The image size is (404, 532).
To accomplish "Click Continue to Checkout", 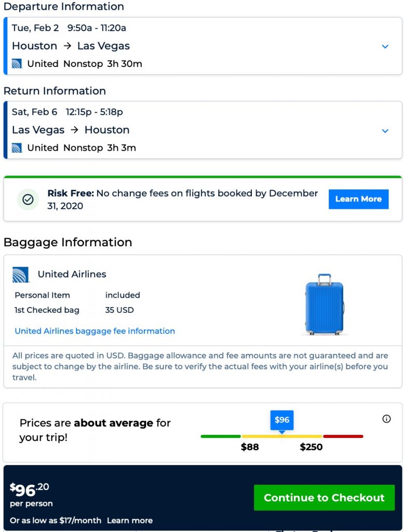I will click(324, 498).
